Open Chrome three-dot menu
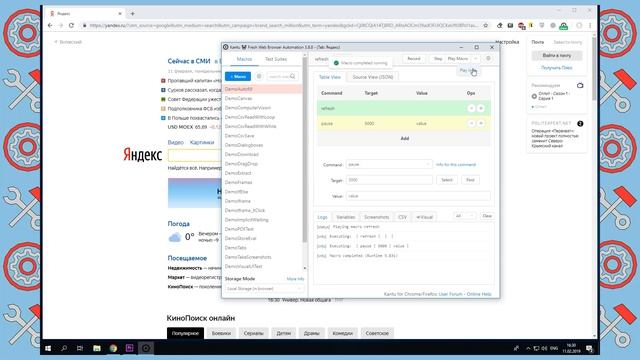This screenshot has height=360, width=640. pyautogui.click(x=590, y=25)
